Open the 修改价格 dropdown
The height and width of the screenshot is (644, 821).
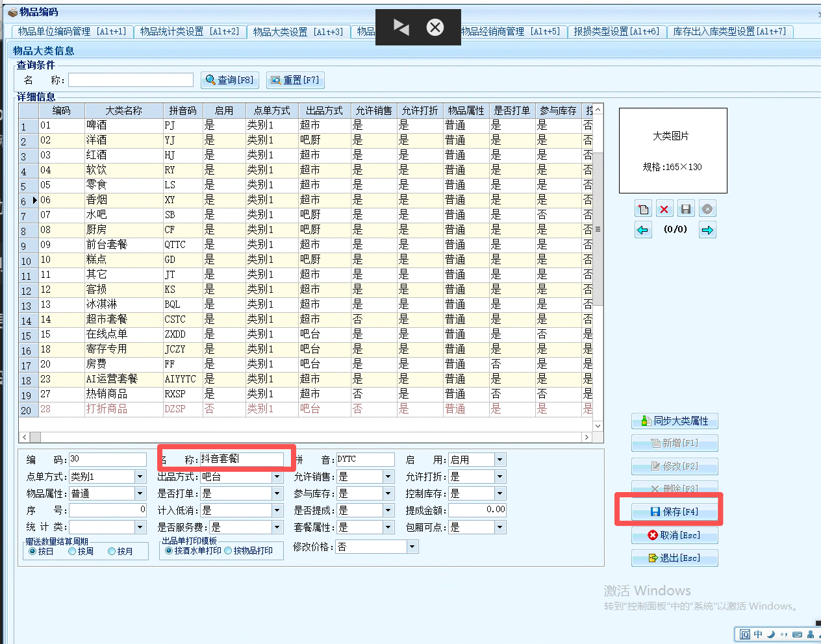pyautogui.click(x=412, y=547)
